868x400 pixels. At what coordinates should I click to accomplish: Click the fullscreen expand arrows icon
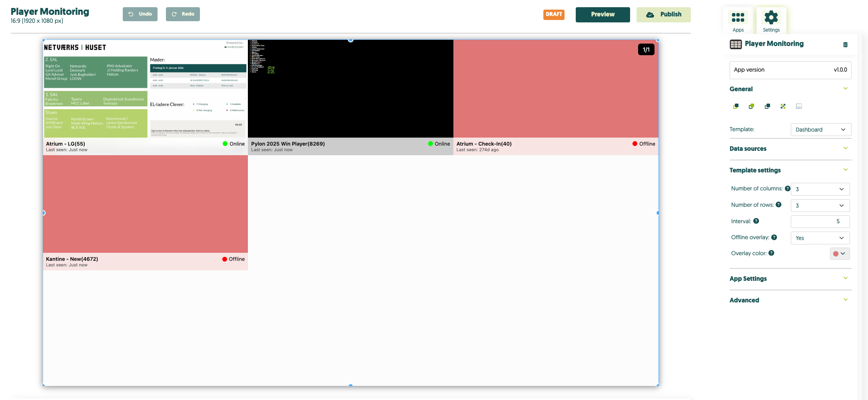coord(783,106)
